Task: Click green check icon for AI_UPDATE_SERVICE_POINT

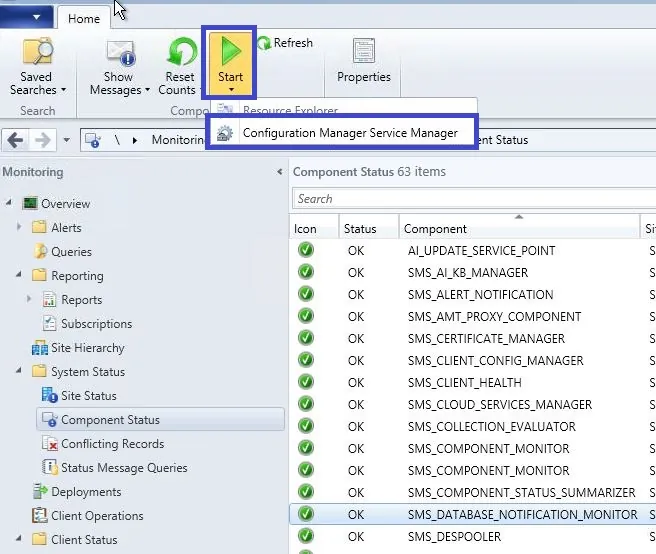Action: point(306,250)
